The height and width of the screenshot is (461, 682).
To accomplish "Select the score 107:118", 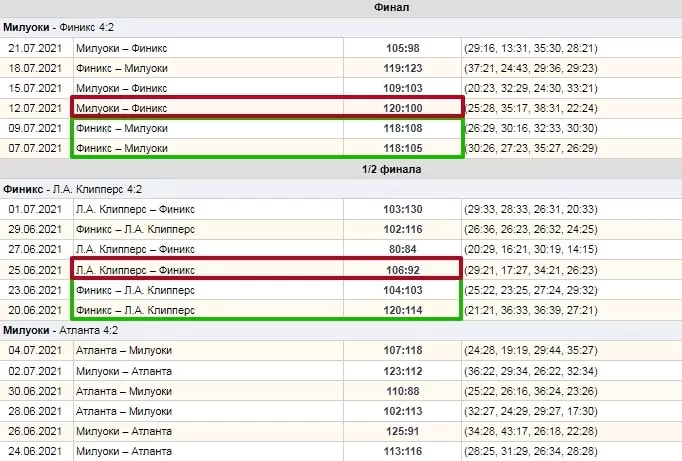I will pos(403,350).
